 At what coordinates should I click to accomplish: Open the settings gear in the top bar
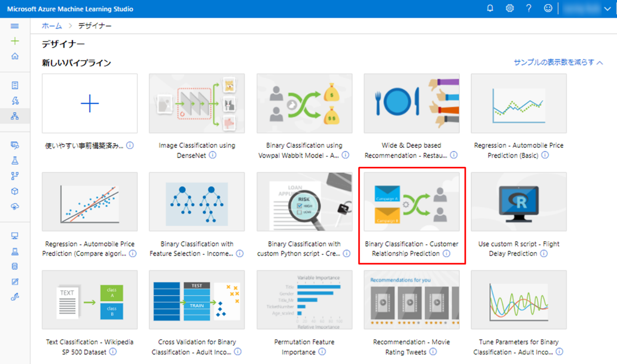pyautogui.click(x=509, y=9)
